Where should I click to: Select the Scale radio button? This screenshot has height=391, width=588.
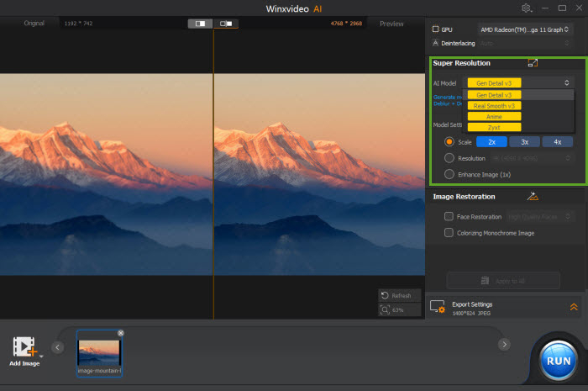coord(449,142)
